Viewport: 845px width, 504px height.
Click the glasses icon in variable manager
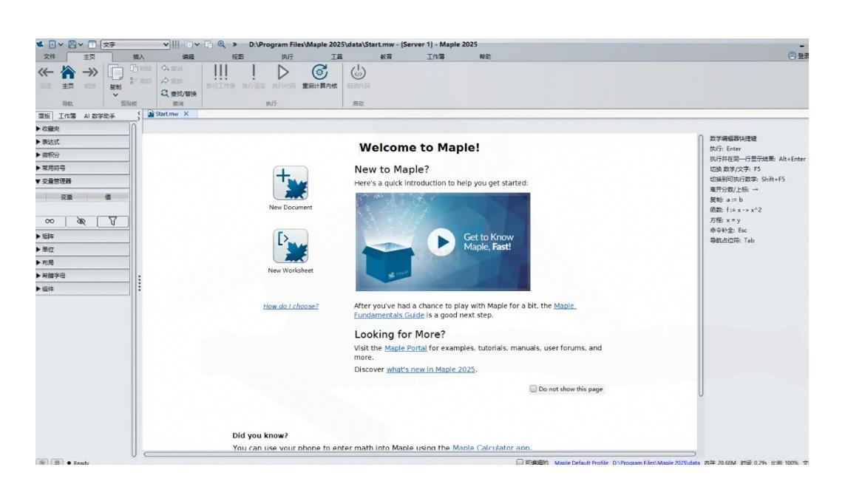coord(50,221)
